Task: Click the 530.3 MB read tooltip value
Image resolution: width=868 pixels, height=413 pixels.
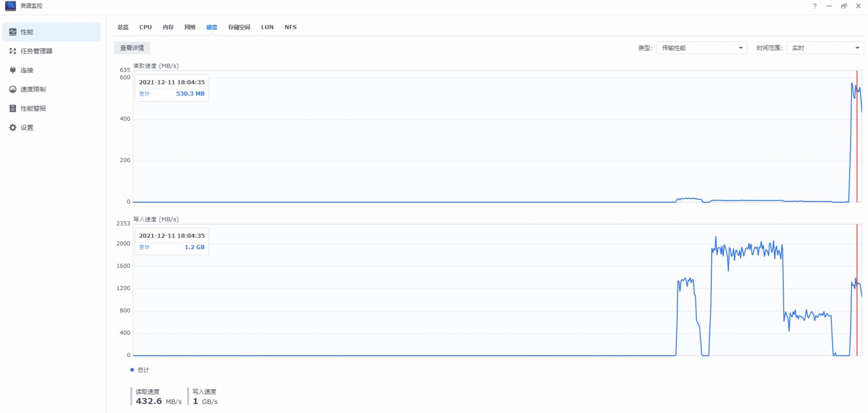Action: click(190, 94)
